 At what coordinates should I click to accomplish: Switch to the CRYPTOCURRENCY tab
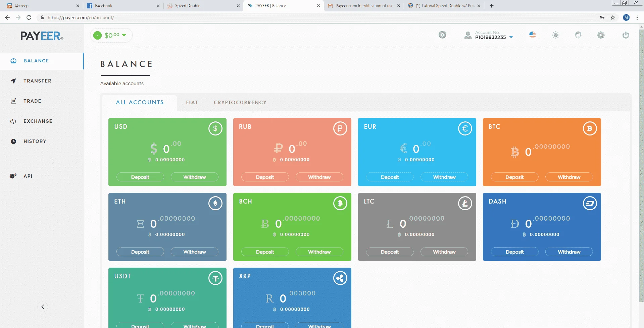(240, 103)
